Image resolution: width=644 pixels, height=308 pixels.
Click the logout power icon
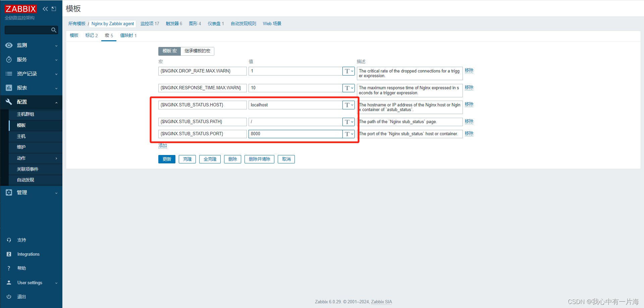click(x=9, y=297)
